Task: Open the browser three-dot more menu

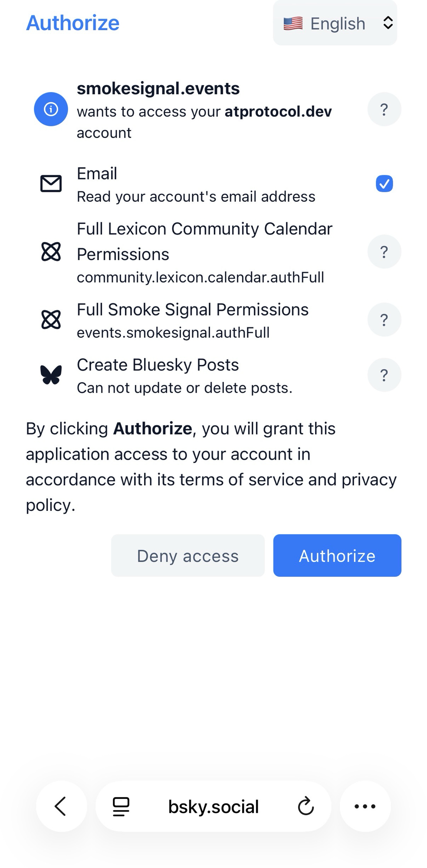Action: point(365,806)
